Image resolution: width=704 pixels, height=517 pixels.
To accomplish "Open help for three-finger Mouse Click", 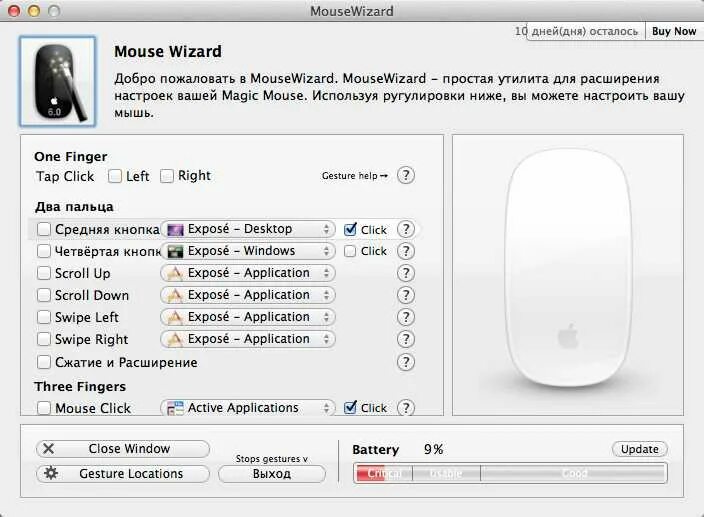I will (x=406, y=407).
